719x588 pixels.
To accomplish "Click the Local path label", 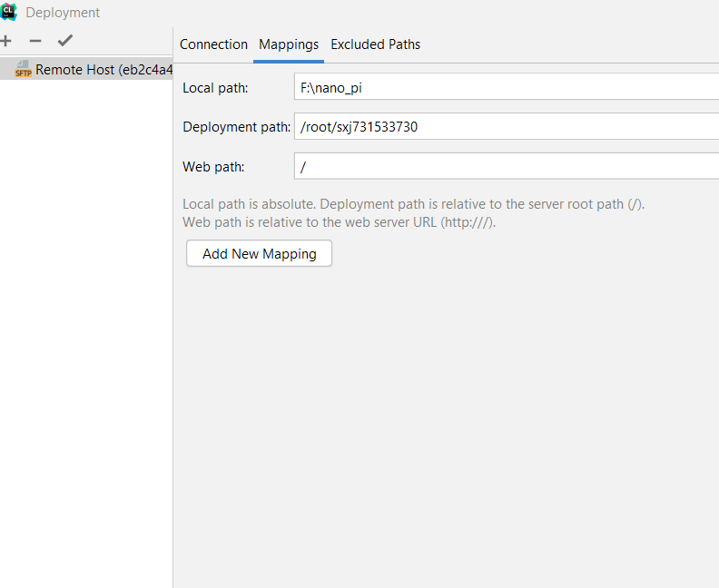I will pos(215,88).
